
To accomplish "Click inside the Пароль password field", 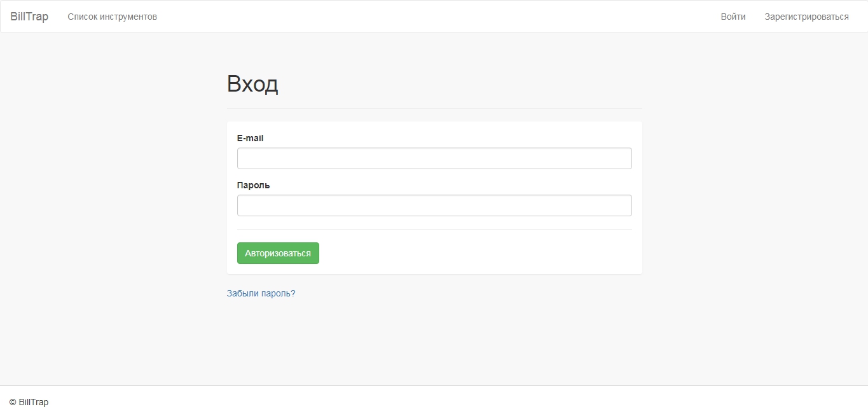I will [434, 205].
